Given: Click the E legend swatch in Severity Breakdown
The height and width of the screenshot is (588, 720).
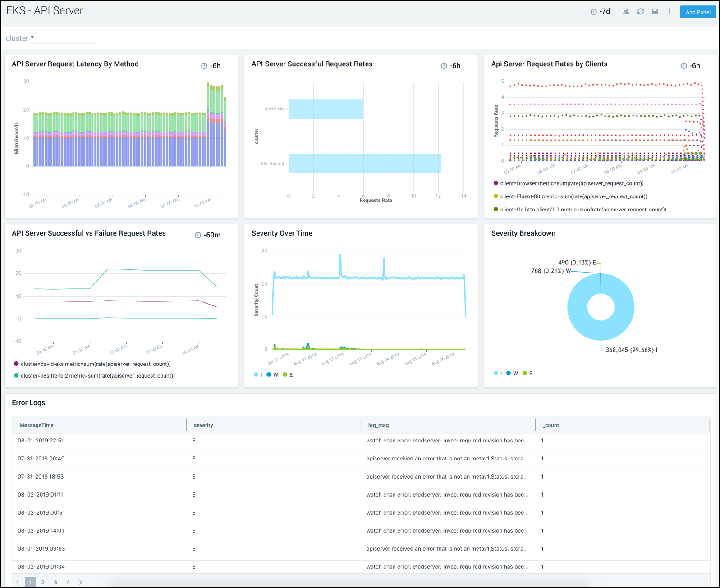Looking at the screenshot, I should click(525, 373).
